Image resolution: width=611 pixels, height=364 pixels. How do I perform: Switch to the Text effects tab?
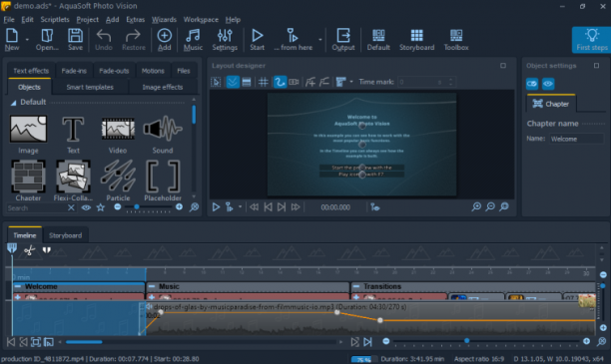click(x=31, y=71)
